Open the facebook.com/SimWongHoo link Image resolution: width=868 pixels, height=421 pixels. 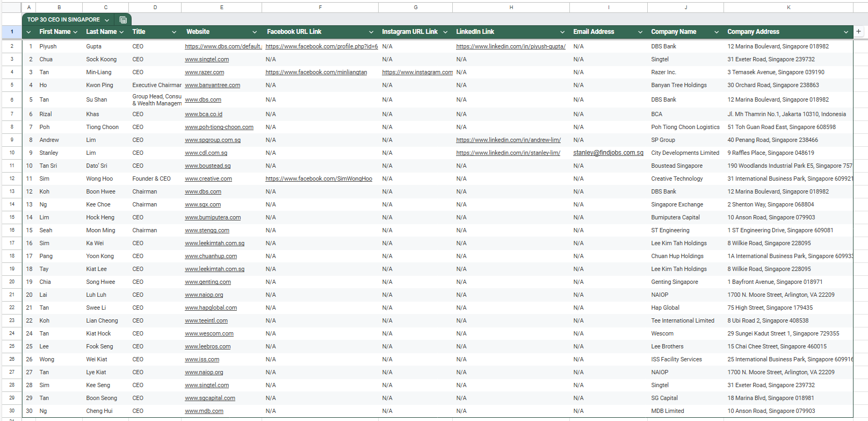click(x=319, y=179)
